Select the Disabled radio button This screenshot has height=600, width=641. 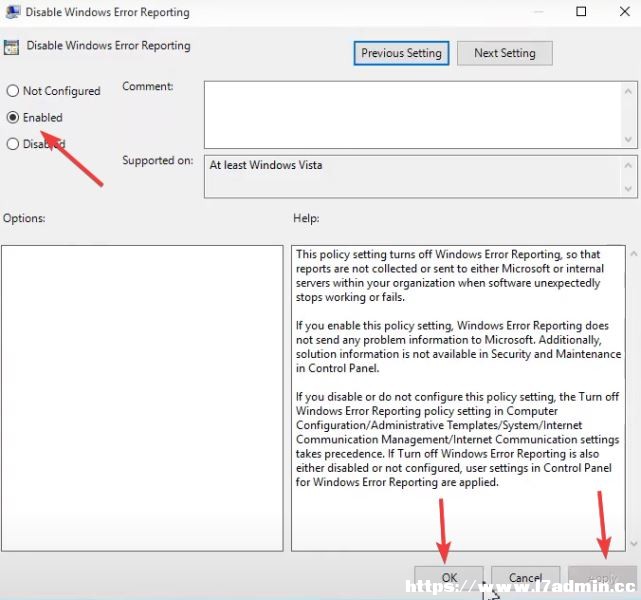pos(13,144)
